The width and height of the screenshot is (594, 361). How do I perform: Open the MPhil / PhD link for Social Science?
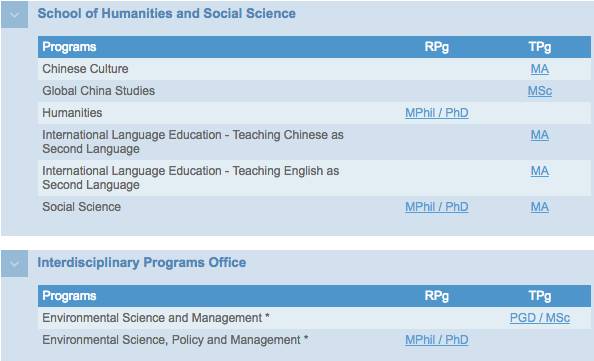pyautogui.click(x=437, y=207)
